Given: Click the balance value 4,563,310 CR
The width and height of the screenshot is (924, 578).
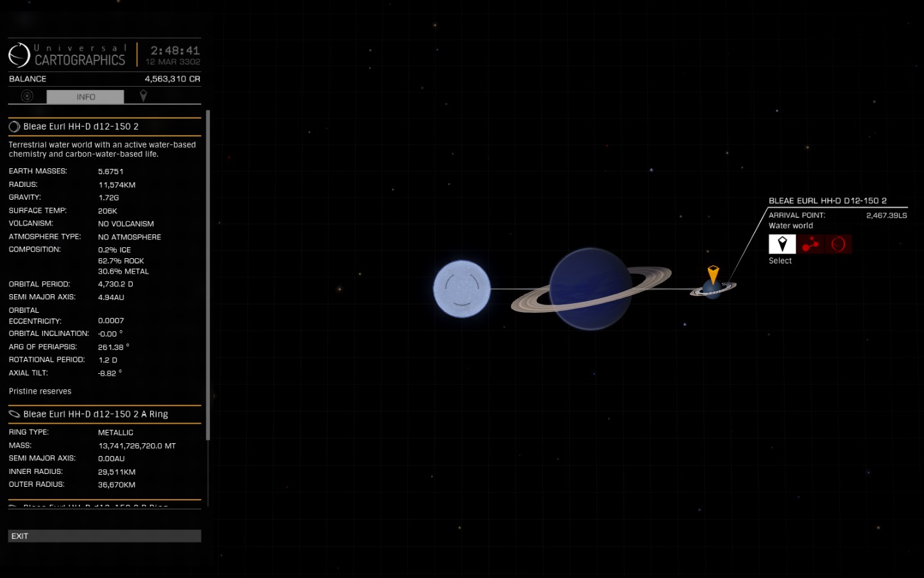Looking at the screenshot, I should point(172,79).
